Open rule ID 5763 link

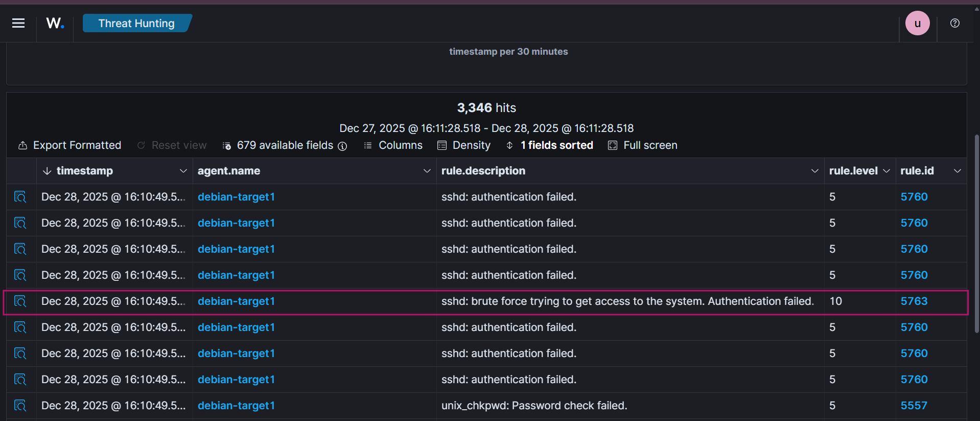pos(914,301)
